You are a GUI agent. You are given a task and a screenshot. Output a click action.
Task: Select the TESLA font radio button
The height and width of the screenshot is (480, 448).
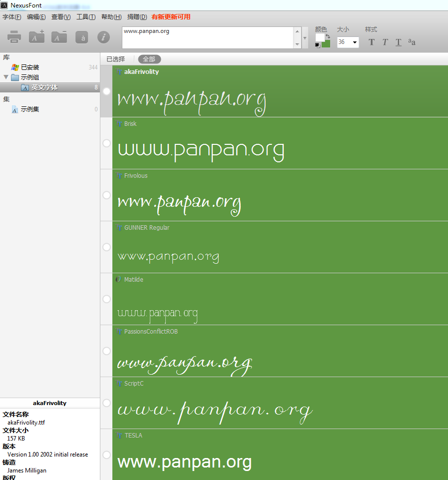coord(106,455)
